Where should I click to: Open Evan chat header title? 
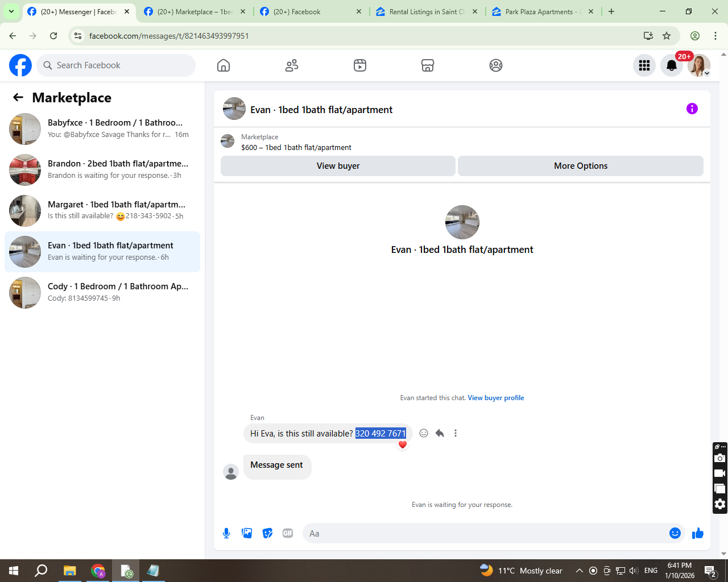coord(321,110)
